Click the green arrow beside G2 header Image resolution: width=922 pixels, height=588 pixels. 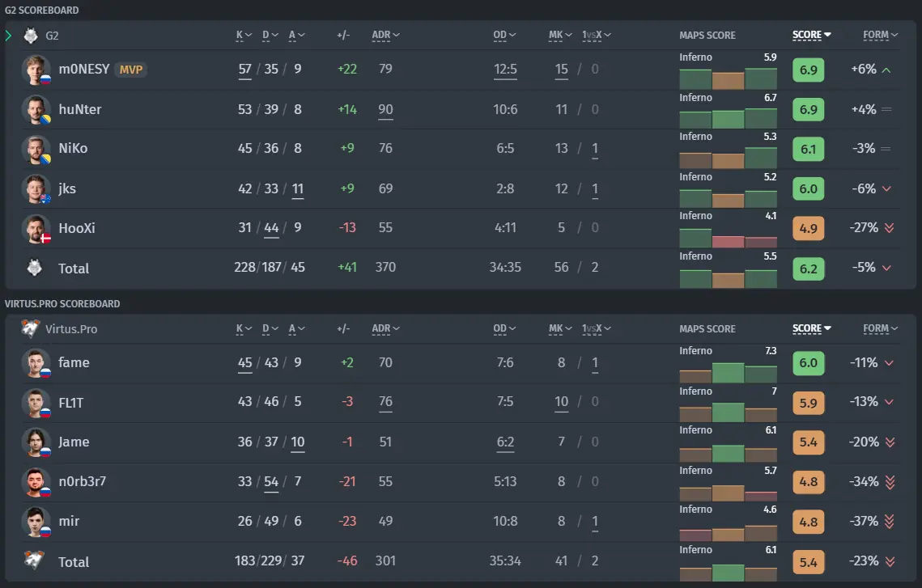[x=8, y=36]
